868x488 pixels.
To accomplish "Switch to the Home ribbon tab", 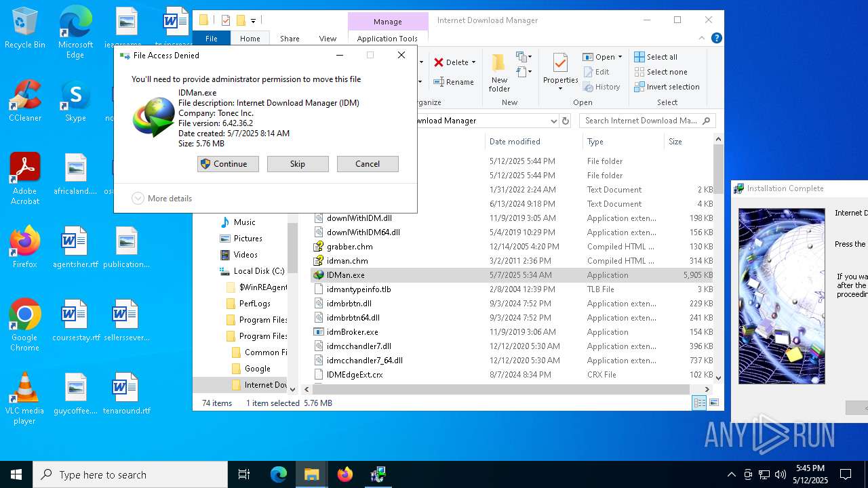I will [x=250, y=39].
